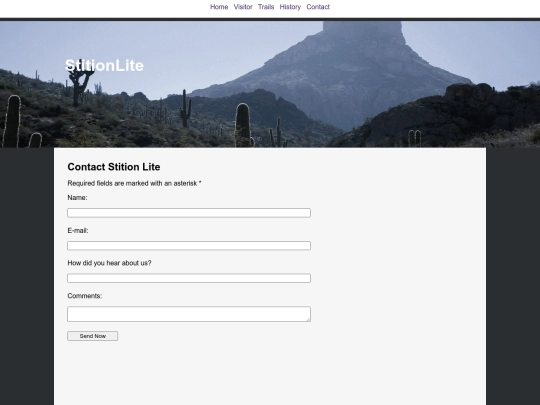Click the 'Comments:' label
The width and height of the screenshot is (540, 405).
(x=85, y=296)
